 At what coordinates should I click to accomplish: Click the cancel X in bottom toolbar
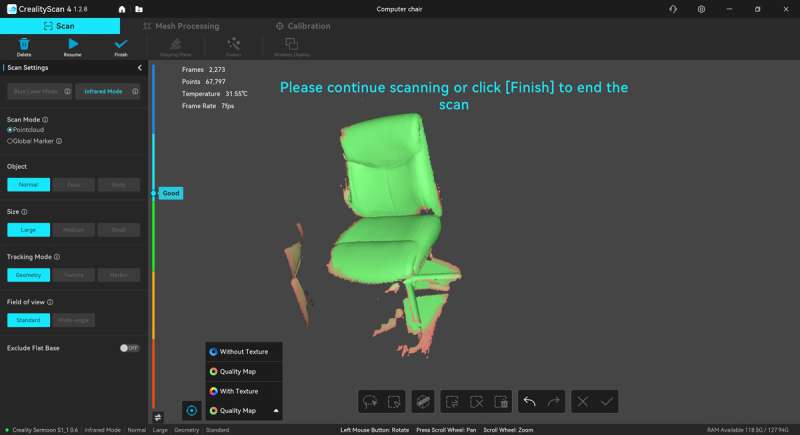coord(582,401)
